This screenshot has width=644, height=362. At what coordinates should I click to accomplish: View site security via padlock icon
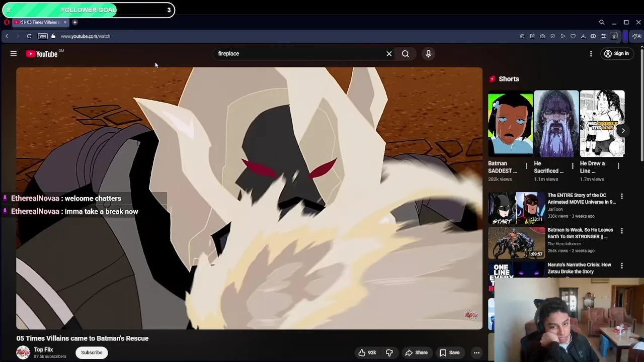(x=53, y=36)
